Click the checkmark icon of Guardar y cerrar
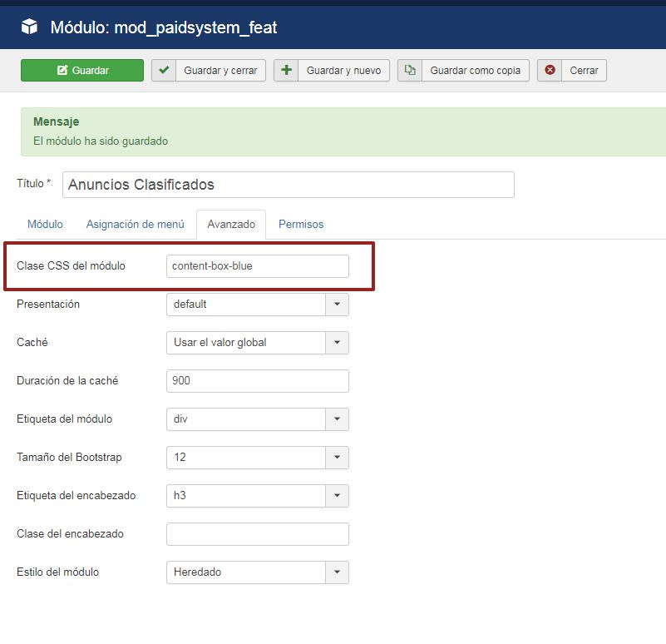Screen dimensions: 666x644 pyautogui.click(x=164, y=70)
